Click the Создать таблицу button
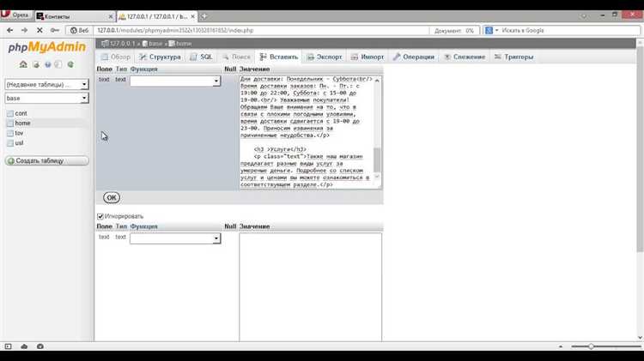 click(47, 161)
